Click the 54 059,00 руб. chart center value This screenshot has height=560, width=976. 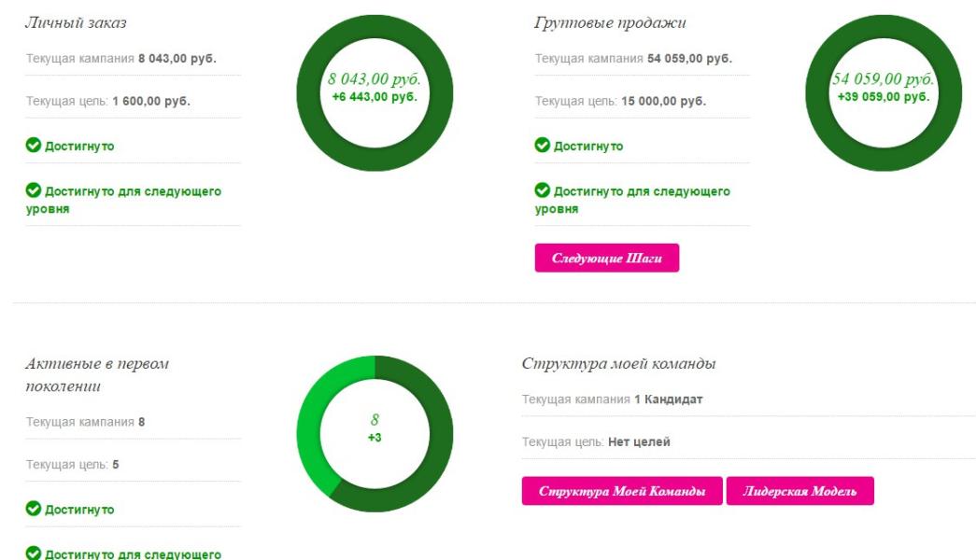[884, 79]
